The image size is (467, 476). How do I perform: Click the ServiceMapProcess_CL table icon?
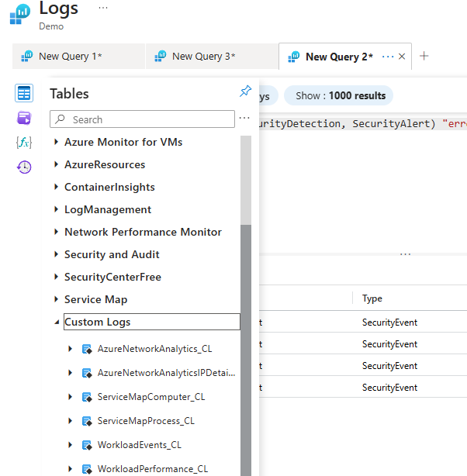coord(87,421)
